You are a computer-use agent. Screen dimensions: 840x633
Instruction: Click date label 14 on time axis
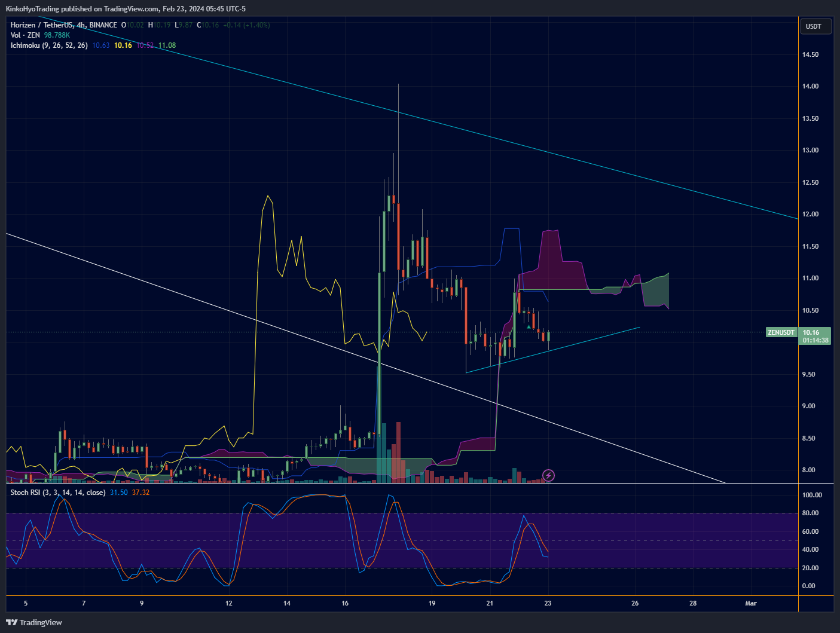[287, 603]
